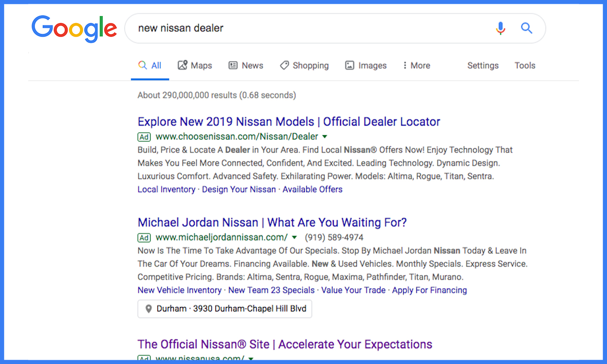
Task: Open the Design Your Nissan sitelink
Action: click(x=239, y=190)
